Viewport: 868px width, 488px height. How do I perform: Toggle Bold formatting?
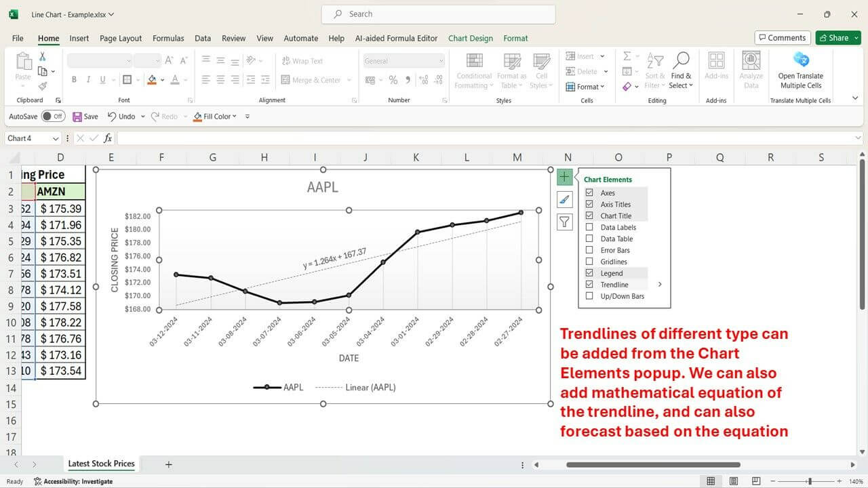(x=74, y=80)
